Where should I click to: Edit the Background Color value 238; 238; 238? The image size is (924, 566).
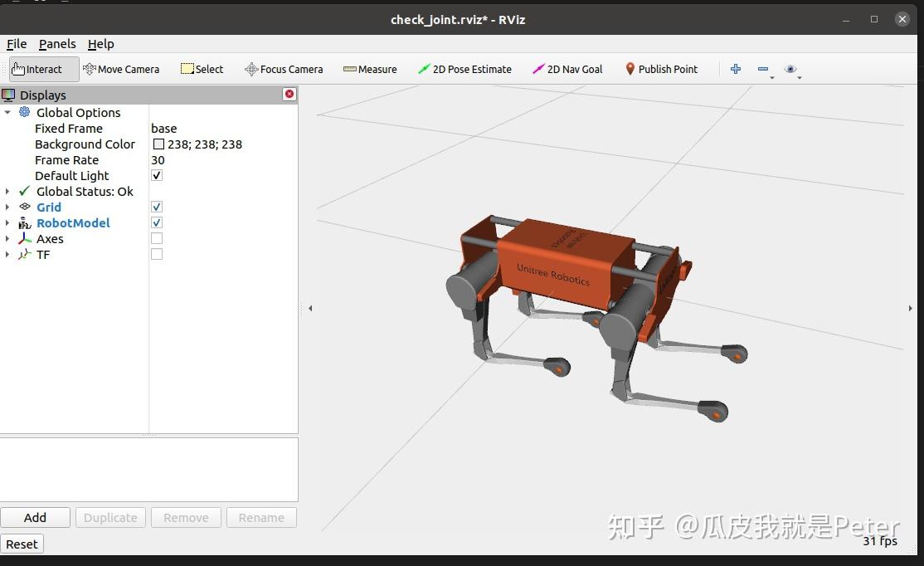205,144
